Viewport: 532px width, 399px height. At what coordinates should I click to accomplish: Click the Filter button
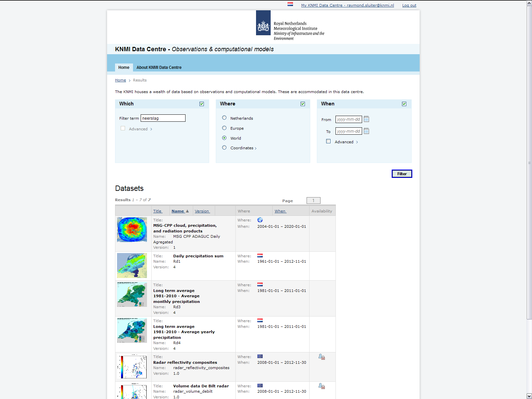point(402,174)
